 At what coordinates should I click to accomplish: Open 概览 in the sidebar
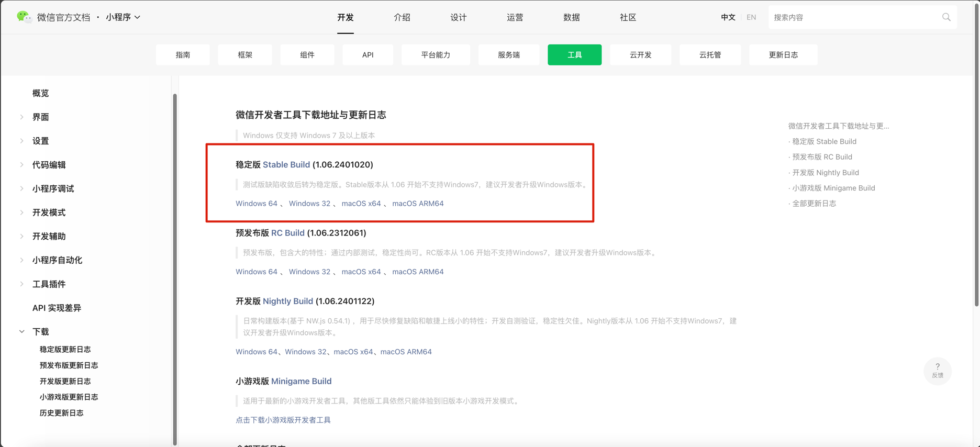[41, 93]
